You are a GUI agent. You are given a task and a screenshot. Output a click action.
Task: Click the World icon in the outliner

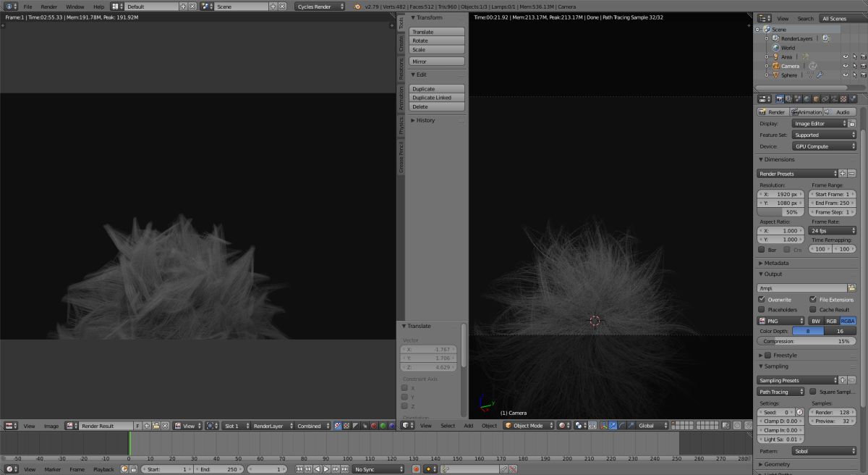(x=775, y=48)
